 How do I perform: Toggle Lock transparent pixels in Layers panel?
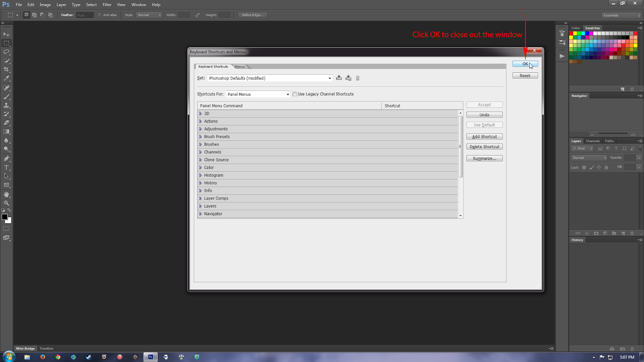584,167
